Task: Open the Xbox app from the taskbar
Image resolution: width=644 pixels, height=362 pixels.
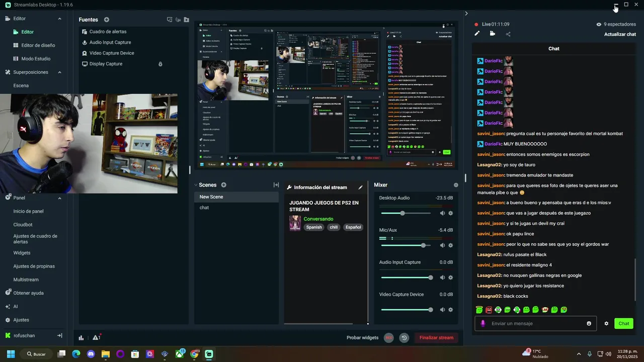Action: [180, 354]
